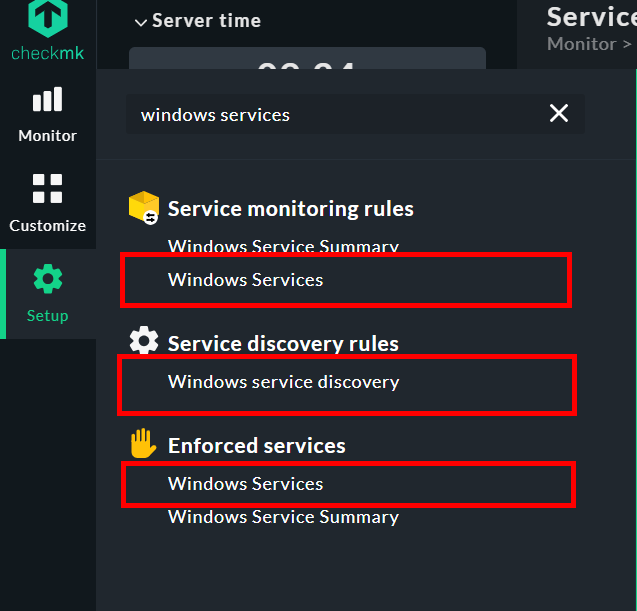Viewport: 637px width, 611px height.
Task: Click the Server time clock display
Action: (306, 62)
